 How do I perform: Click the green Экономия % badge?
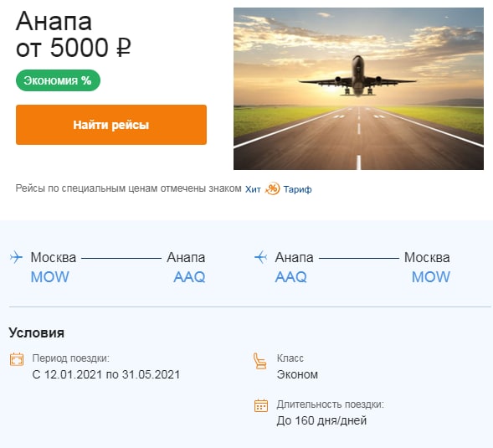pyautogui.click(x=58, y=80)
